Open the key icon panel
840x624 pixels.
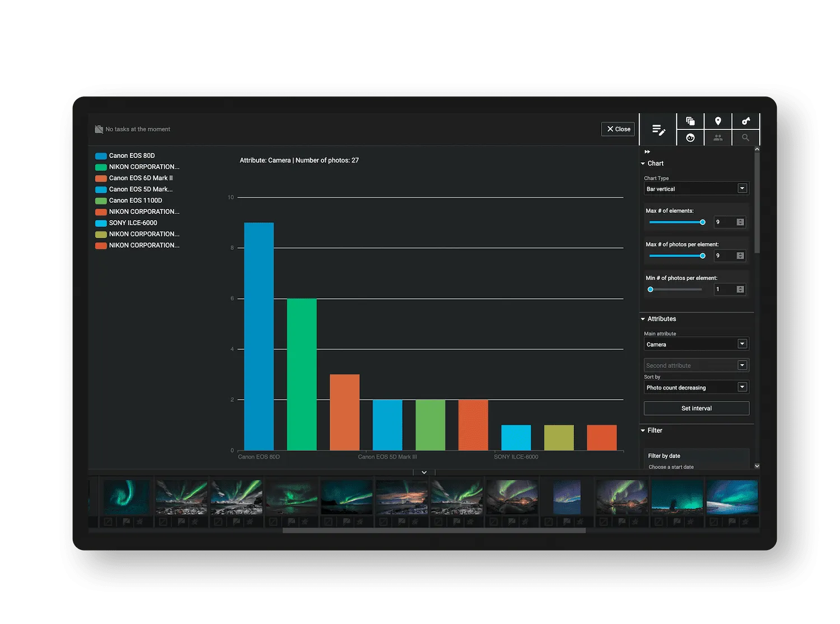point(745,121)
